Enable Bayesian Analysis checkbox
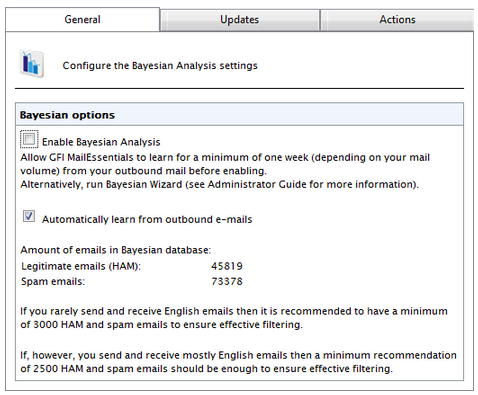The height and width of the screenshot is (395, 478). [29, 139]
